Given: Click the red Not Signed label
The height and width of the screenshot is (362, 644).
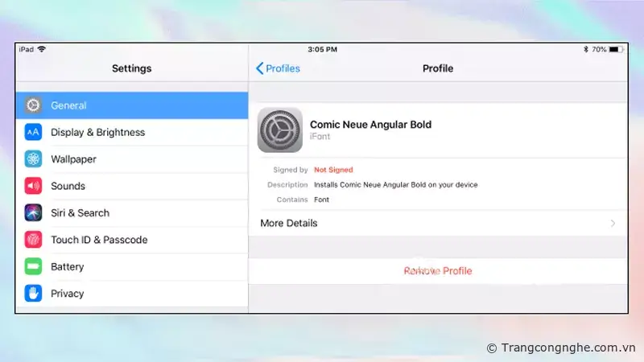Looking at the screenshot, I should (333, 170).
